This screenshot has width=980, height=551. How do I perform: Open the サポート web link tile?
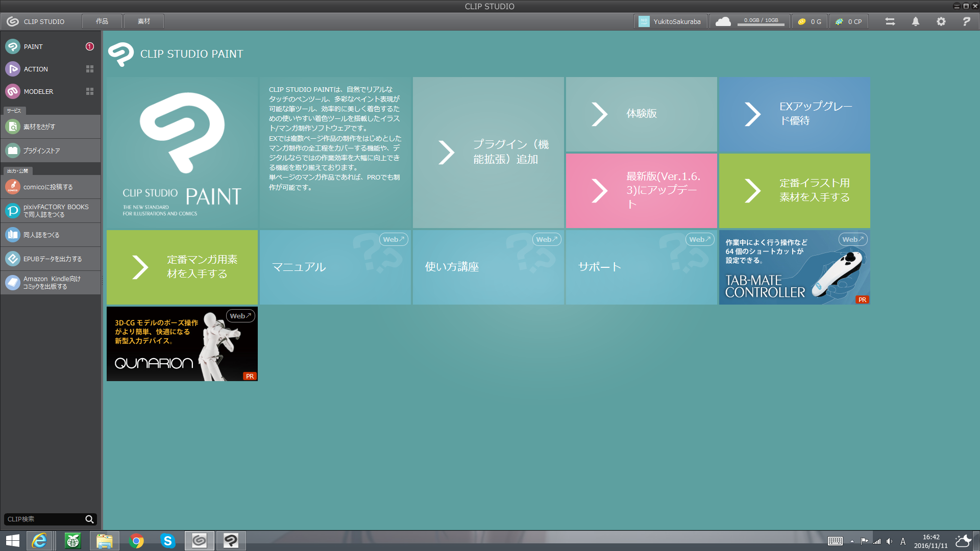642,267
